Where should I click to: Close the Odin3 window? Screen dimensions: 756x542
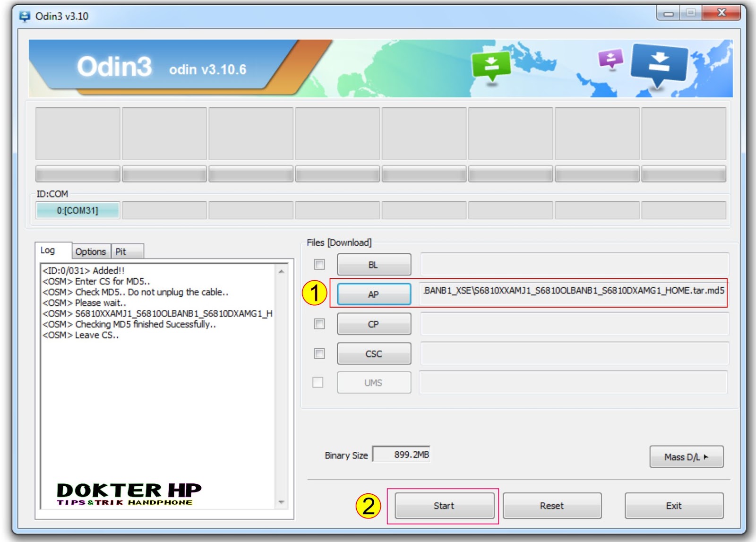tap(722, 13)
